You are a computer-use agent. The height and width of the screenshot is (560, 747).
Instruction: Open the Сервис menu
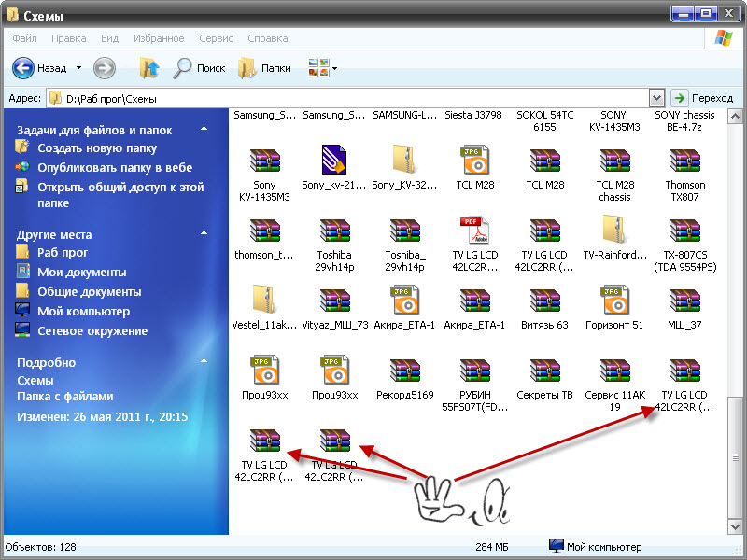pos(216,38)
